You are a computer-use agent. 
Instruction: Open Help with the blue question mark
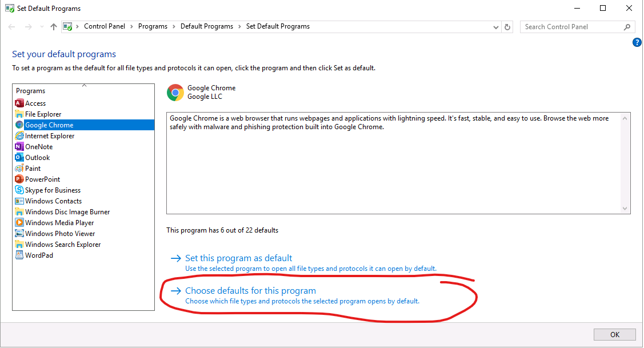[637, 42]
